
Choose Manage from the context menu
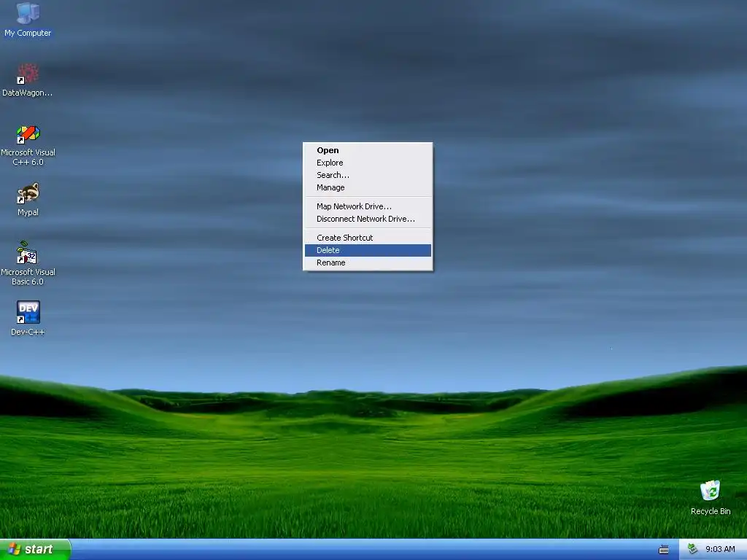coord(368,187)
